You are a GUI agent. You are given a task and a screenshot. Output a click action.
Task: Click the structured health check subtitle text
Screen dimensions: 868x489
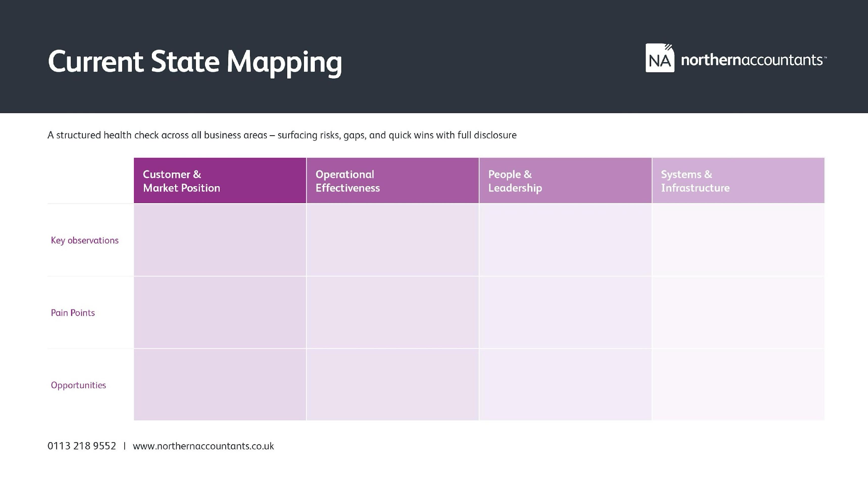coord(282,135)
